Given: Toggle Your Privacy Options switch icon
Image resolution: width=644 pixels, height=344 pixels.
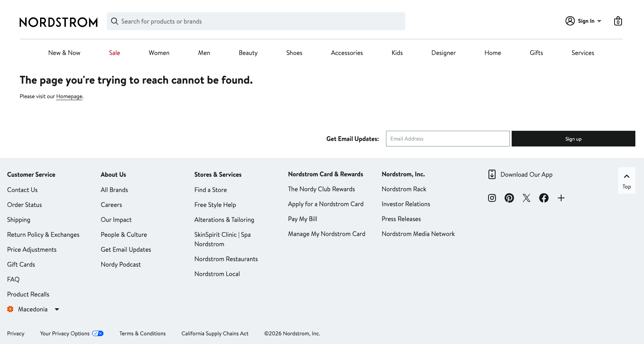Looking at the screenshot, I should tap(98, 333).
